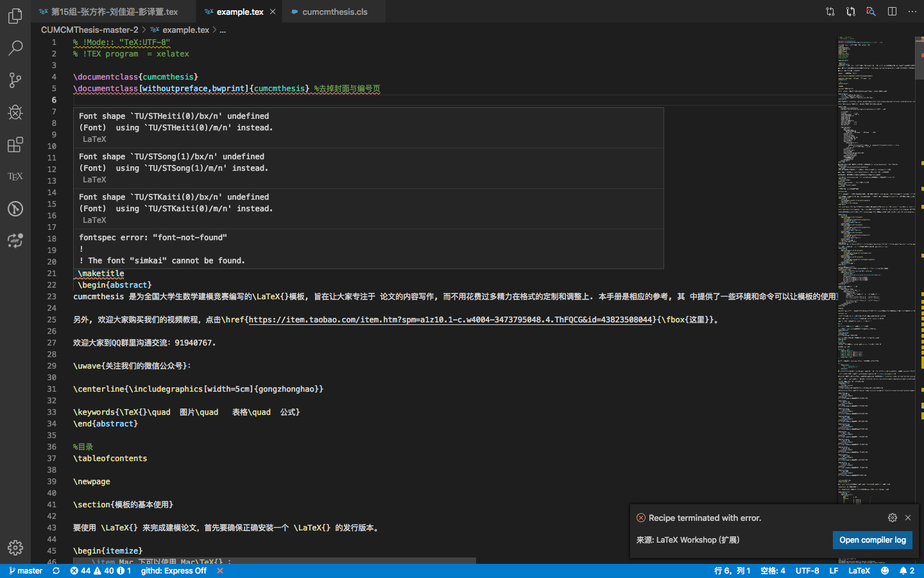Click the breadcrumb ellipsis symbol entry
The width and height of the screenshot is (924, 578).
click(223, 30)
